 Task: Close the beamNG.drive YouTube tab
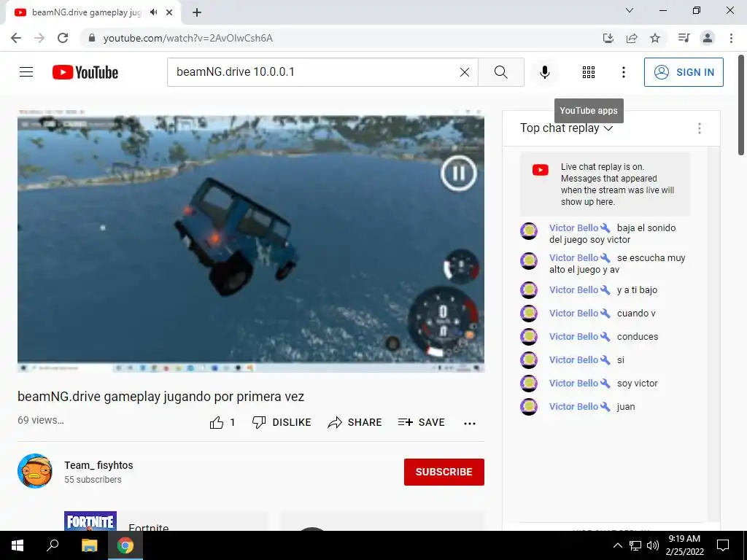[x=169, y=12]
